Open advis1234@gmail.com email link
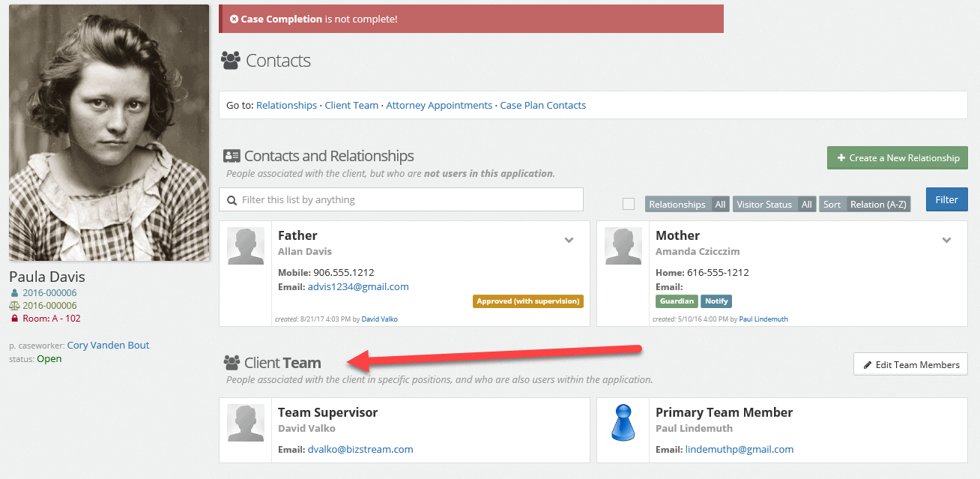The image size is (980, 479). (358, 287)
